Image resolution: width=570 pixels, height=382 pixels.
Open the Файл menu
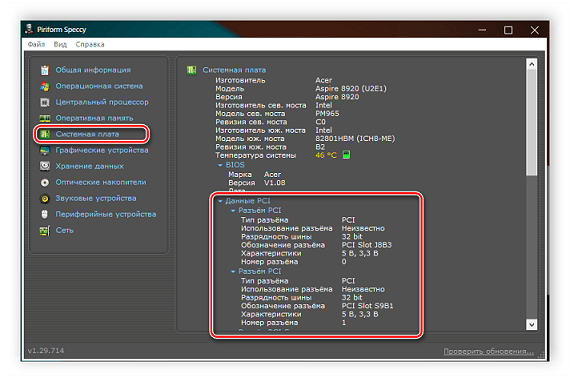36,44
